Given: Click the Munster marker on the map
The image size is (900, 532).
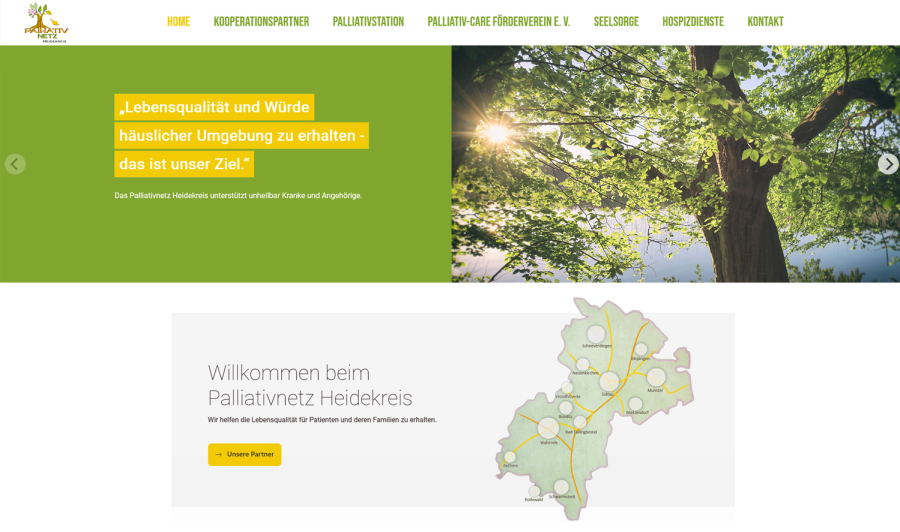Looking at the screenshot, I should pyautogui.click(x=656, y=377).
